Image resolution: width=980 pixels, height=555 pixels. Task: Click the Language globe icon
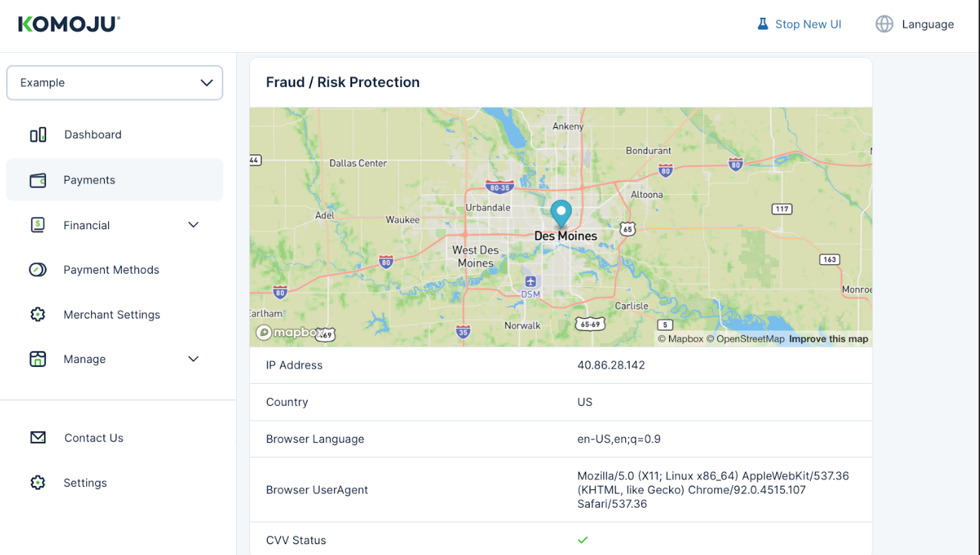[x=884, y=24]
